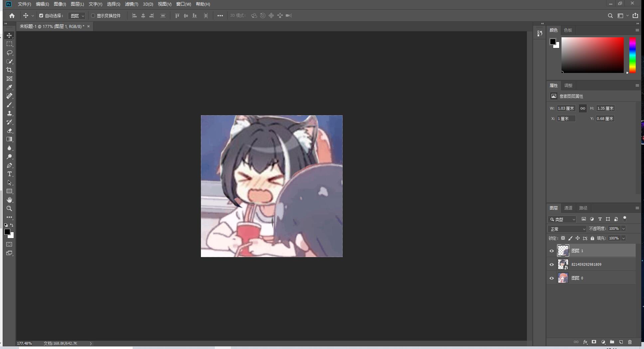Add a layer mask

(594, 342)
